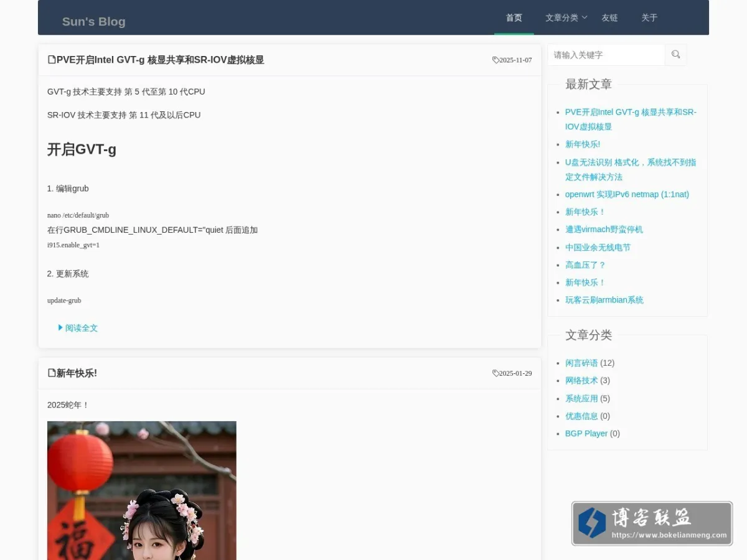Open BGP Player category
Screen dimensions: 747x560
pyautogui.click(x=586, y=434)
